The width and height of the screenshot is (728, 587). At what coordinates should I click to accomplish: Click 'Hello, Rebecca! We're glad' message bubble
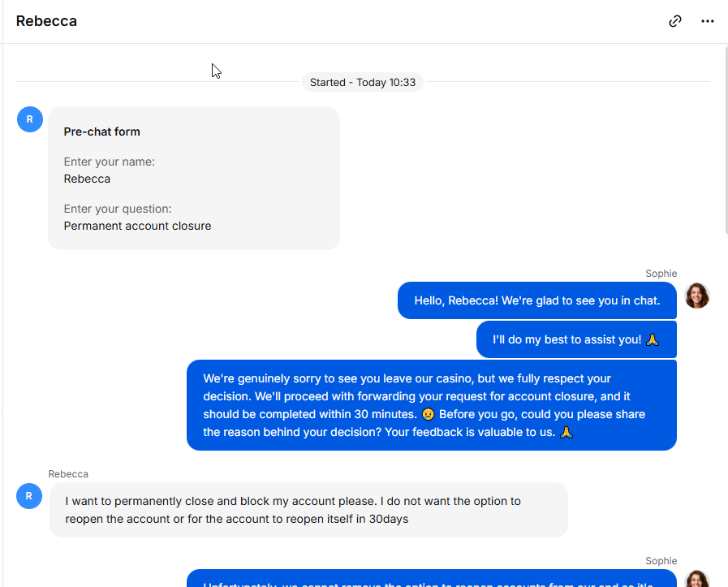point(536,300)
